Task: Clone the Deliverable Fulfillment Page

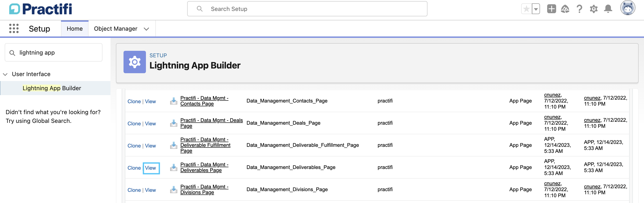Action: (x=134, y=146)
